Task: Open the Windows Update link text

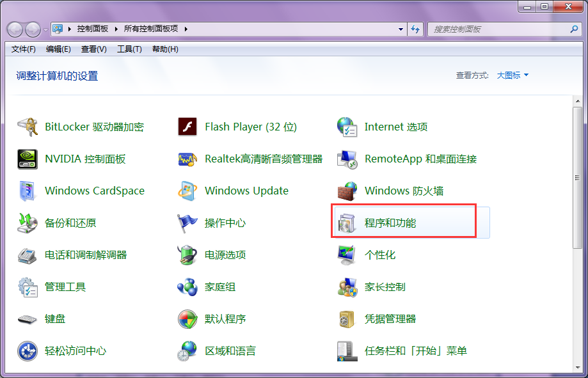Action: 246,191
